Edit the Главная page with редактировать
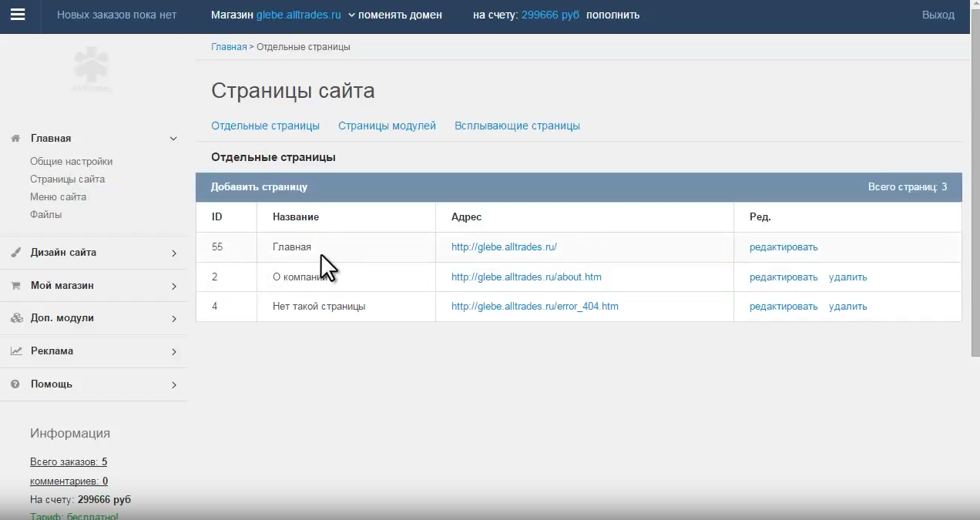This screenshot has height=520, width=980. (x=784, y=247)
